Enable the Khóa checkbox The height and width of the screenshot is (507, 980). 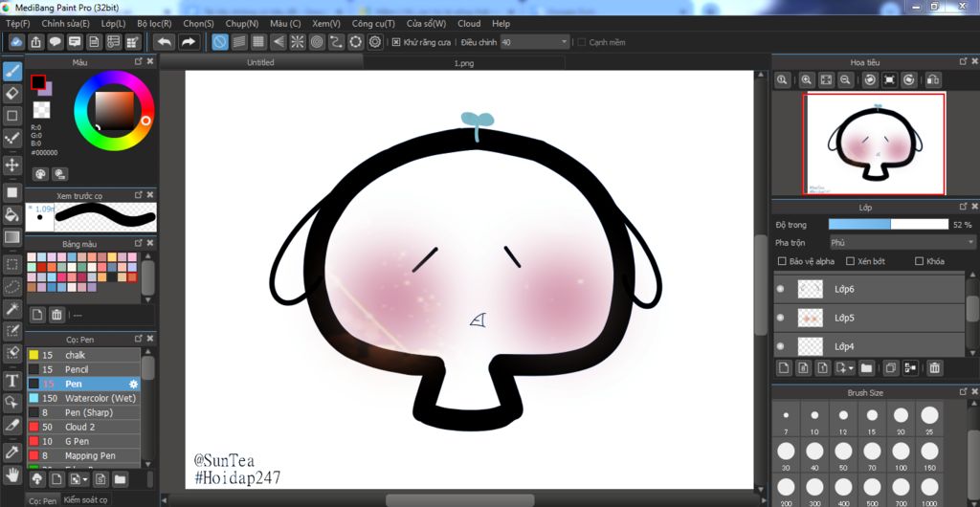919,261
